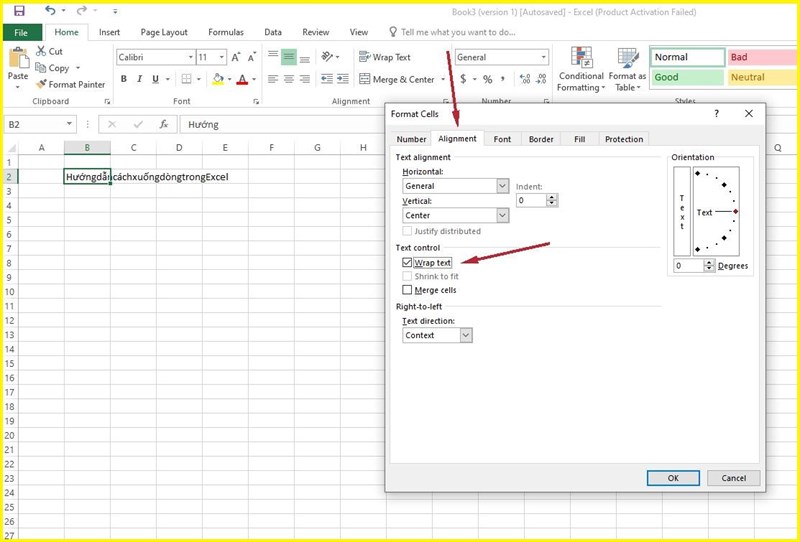
Task: Align text left in ribbon
Action: [x=273, y=79]
